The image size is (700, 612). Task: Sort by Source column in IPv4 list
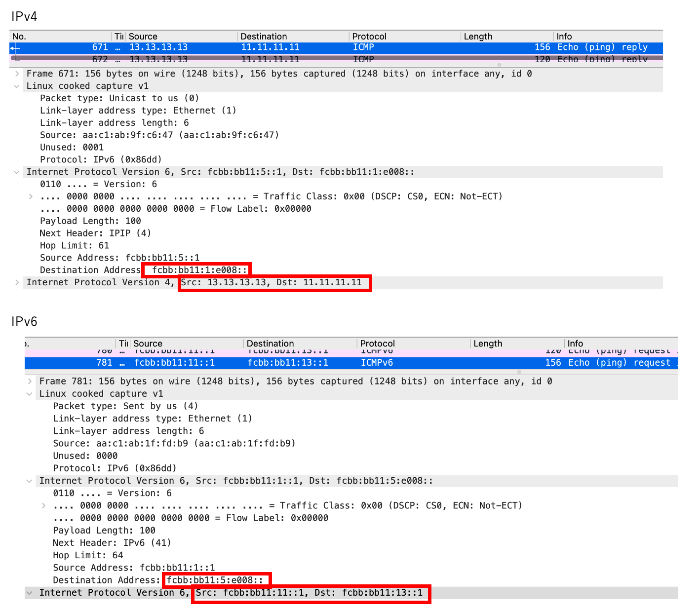[x=182, y=37]
